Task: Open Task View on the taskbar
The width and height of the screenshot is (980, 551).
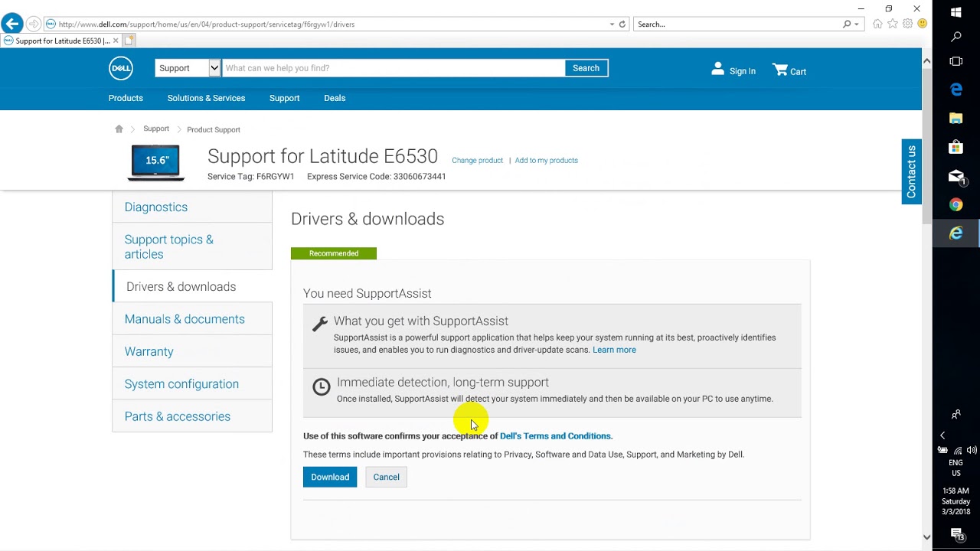Action: (x=956, y=61)
